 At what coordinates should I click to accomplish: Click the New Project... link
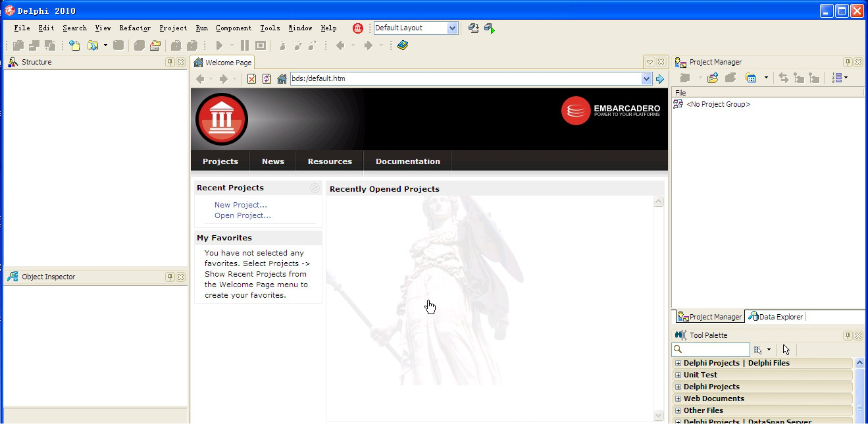[241, 205]
